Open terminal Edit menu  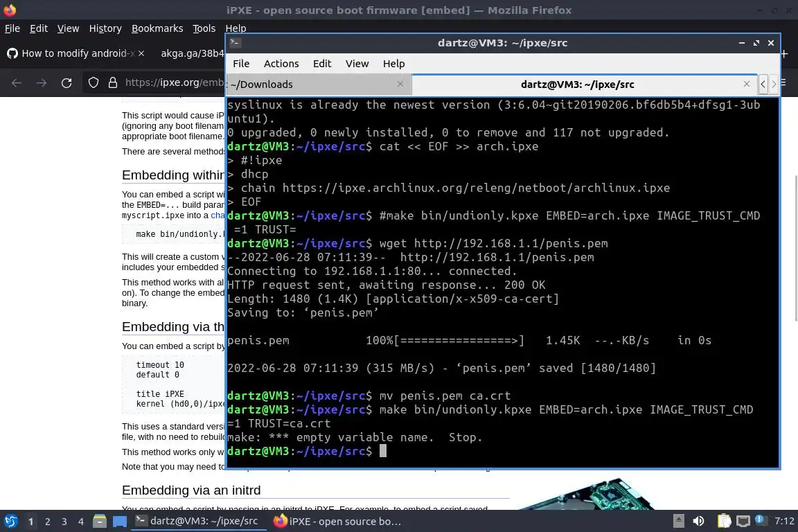click(x=321, y=64)
